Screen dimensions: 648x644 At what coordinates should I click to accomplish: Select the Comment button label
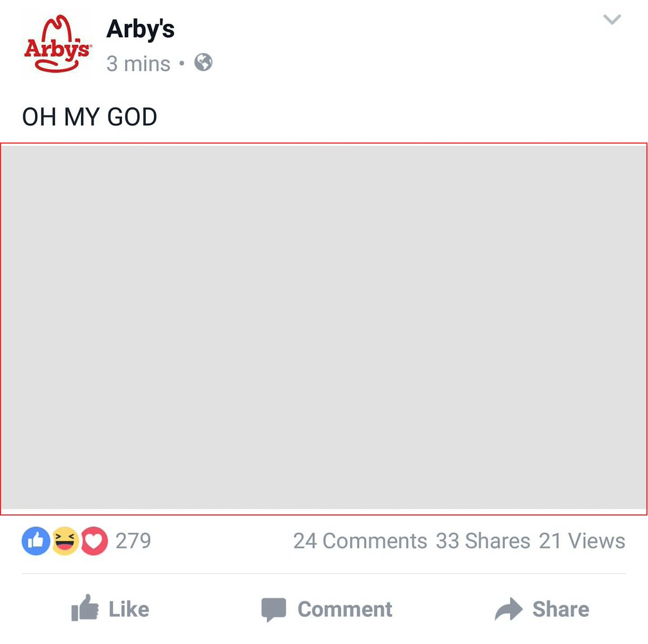click(x=345, y=609)
